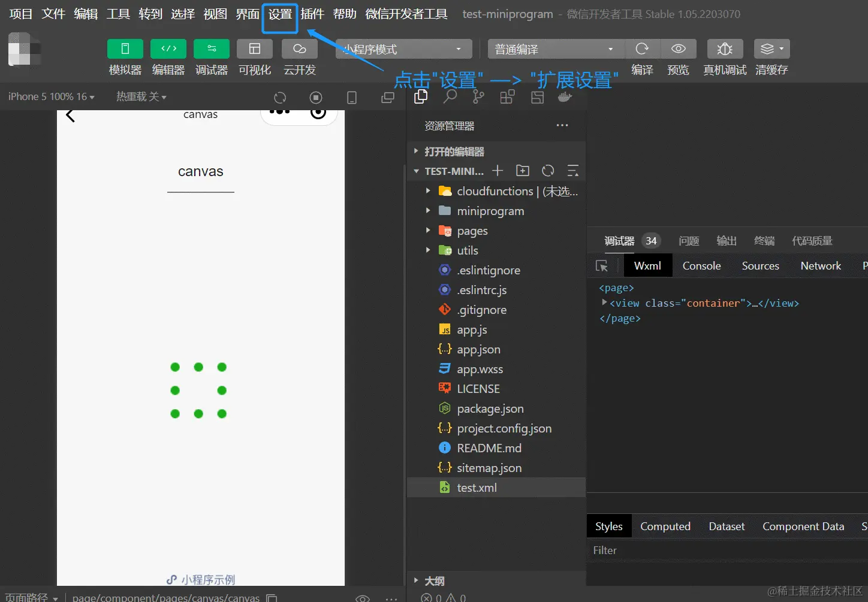
Task: Open package.json file
Action: 496,409
